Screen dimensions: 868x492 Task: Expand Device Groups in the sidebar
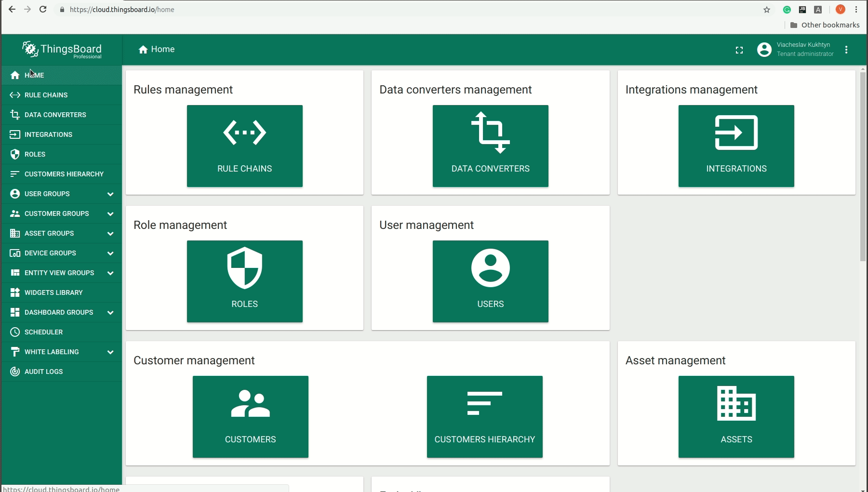61,253
